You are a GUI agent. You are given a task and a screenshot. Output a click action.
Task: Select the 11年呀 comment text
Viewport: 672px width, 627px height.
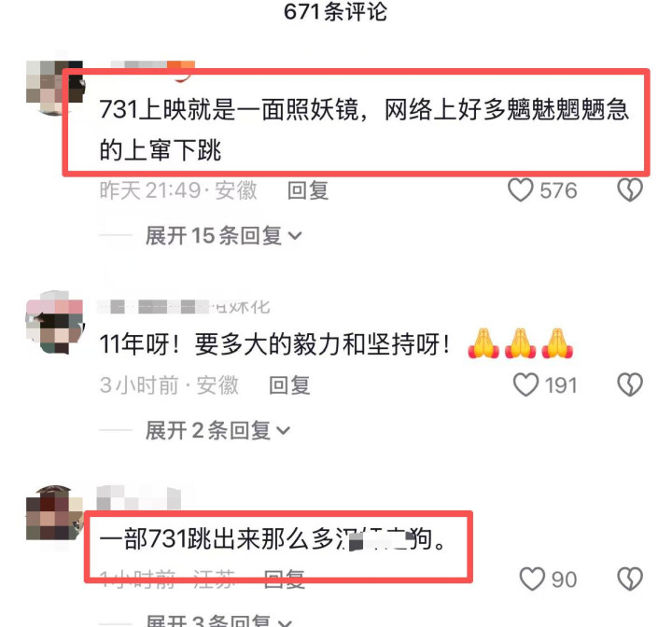336,344
